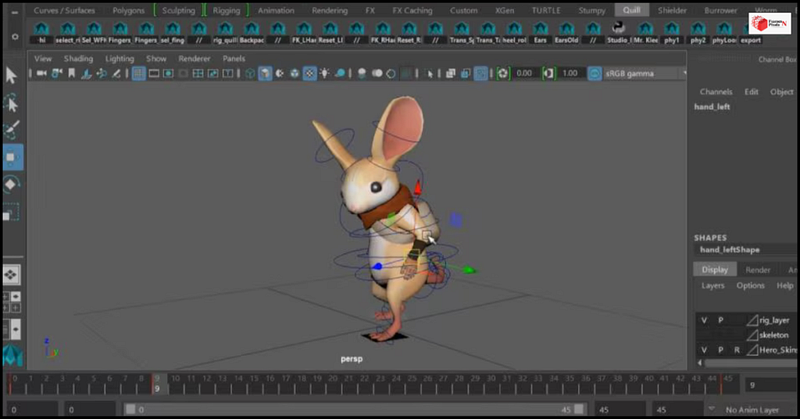Switch to the Sculpting shelf tab
800x419 pixels.
tap(179, 10)
